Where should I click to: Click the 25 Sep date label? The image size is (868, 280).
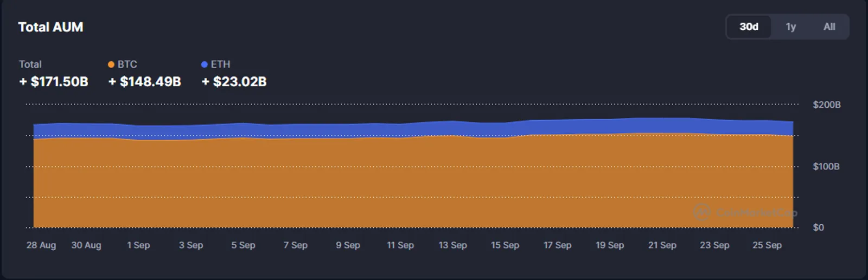pyautogui.click(x=767, y=245)
